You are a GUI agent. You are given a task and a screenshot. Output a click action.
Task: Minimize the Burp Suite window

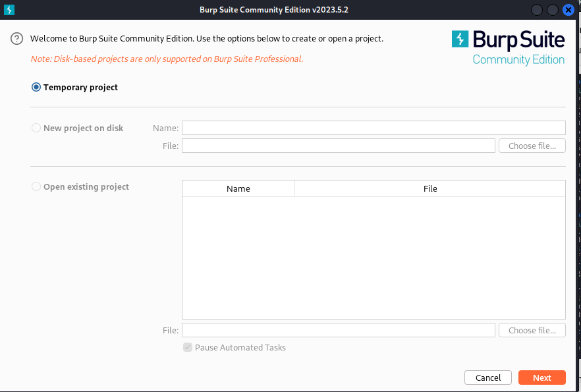click(x=536, y=10)
